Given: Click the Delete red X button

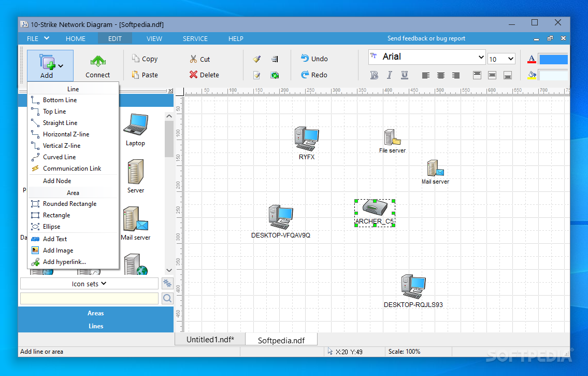Looking at the screenshot, I should pos(204,75).
